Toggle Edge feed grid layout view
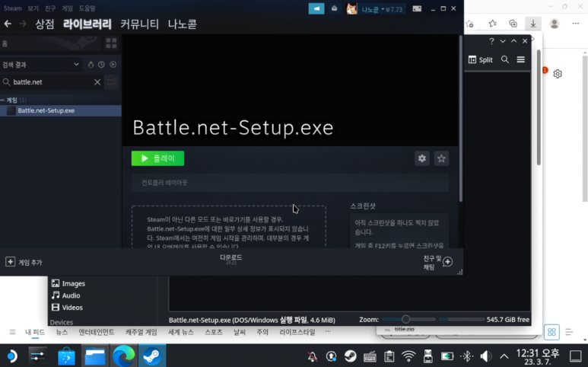The image size is (588, 367). [551, 332]
